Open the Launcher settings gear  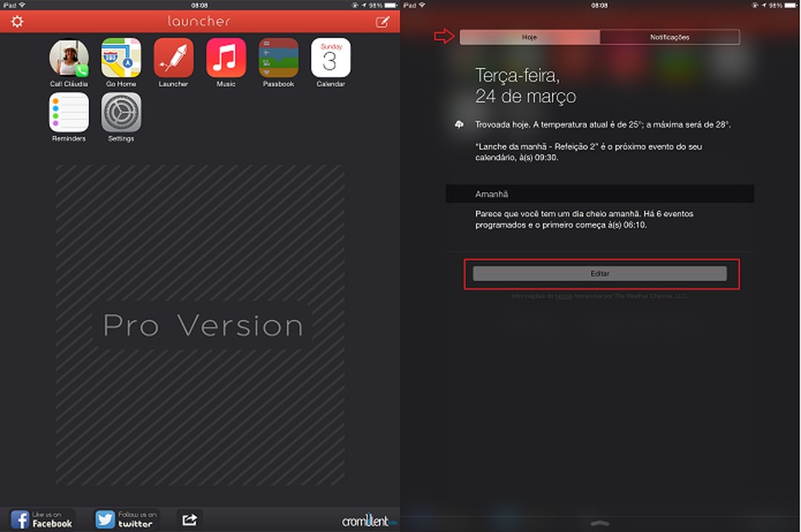click(16, 21)
